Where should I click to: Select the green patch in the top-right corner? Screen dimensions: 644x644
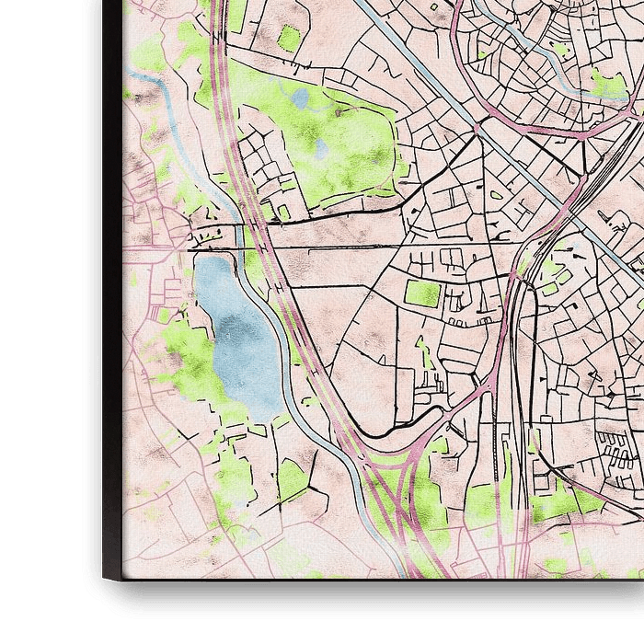pos(607,87)
